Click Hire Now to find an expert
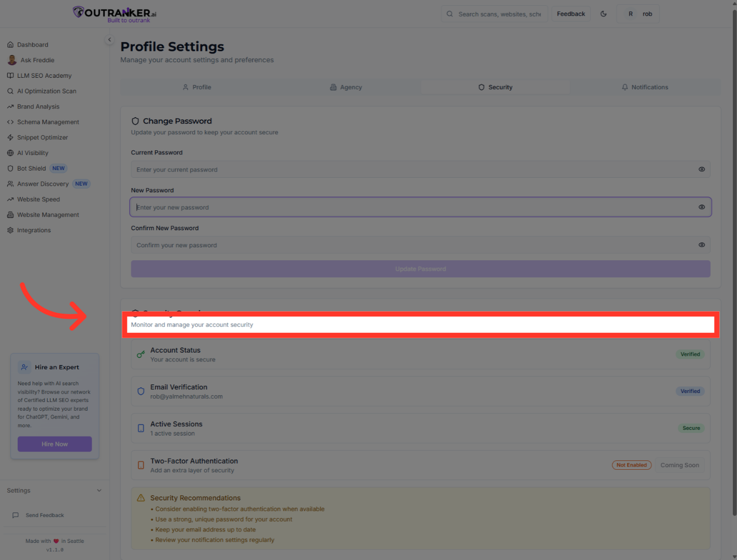 [54, 444]
